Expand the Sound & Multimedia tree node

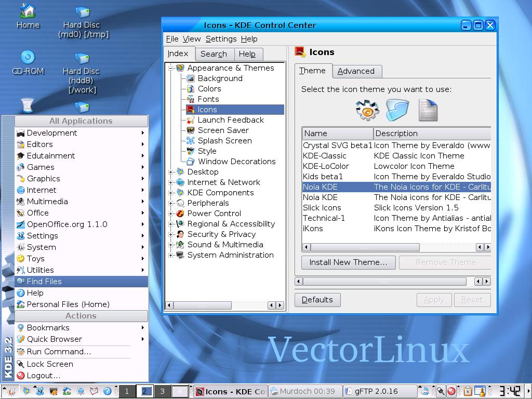point(171,245)
